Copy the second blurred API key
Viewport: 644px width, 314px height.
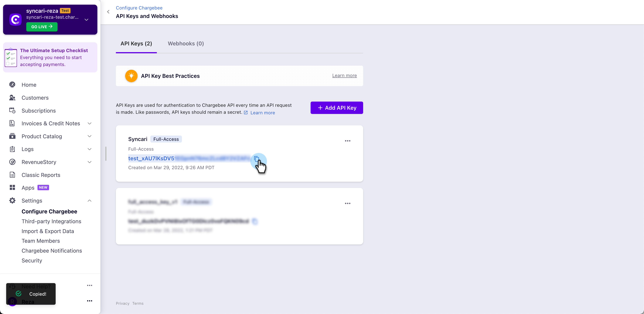pos(255,221)
